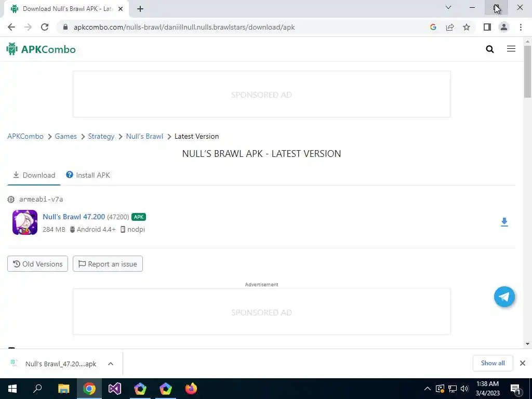
Task: Open a new browser tab
Action: [x=140, y=9]
